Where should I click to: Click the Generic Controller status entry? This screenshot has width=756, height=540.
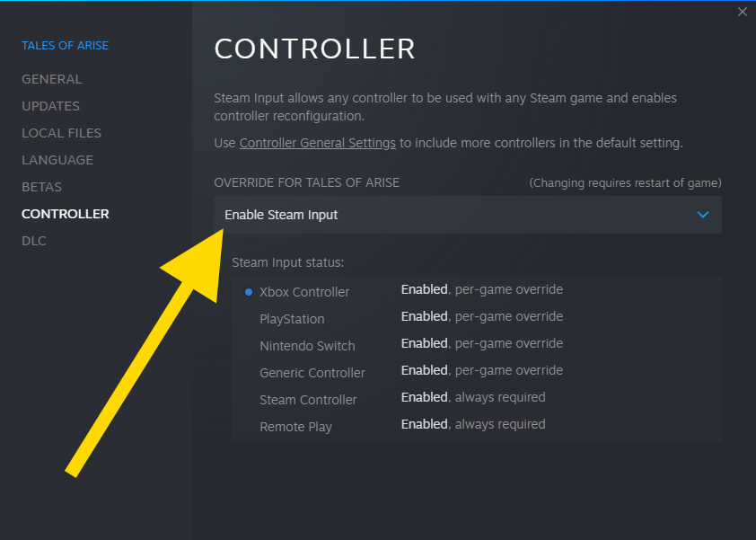pyautogui.click(x=312, y=373)
